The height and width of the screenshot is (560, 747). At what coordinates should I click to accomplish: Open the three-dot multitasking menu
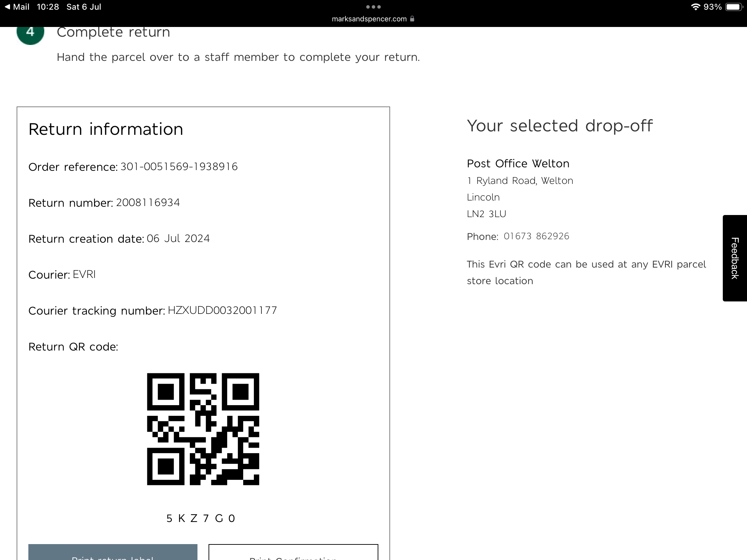tap(373, 7)
